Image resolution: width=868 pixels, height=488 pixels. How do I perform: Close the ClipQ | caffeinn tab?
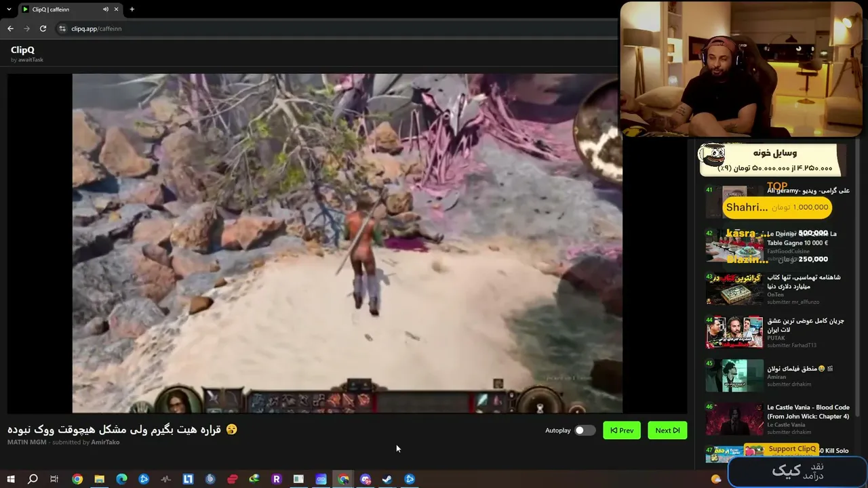[x=117, y=9]
